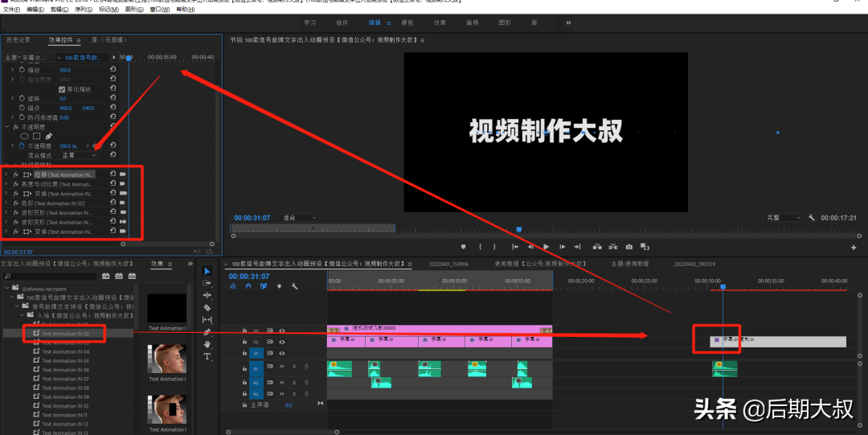Step forward one frame in program monitor
This screenshot has width=868, height=435.
click(x=562, y=247)
